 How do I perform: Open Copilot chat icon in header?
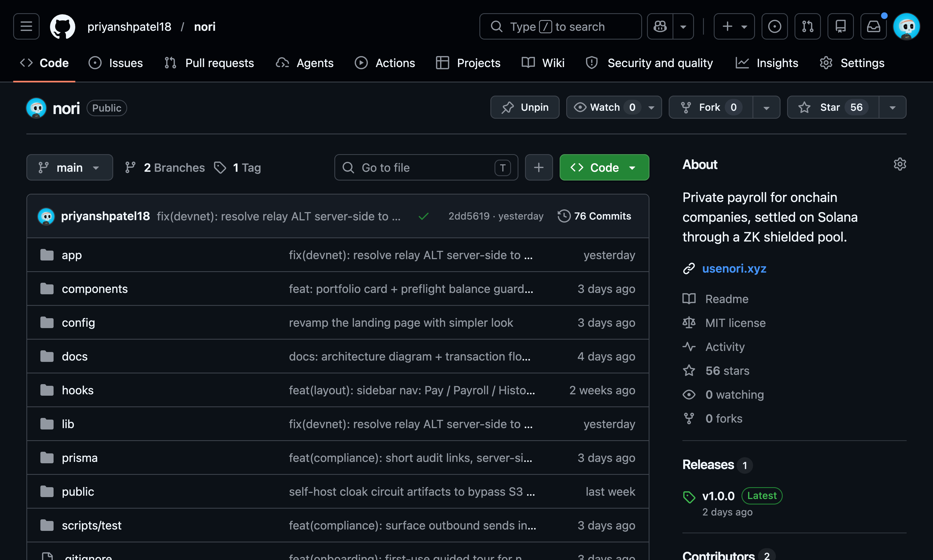point(660,26)
